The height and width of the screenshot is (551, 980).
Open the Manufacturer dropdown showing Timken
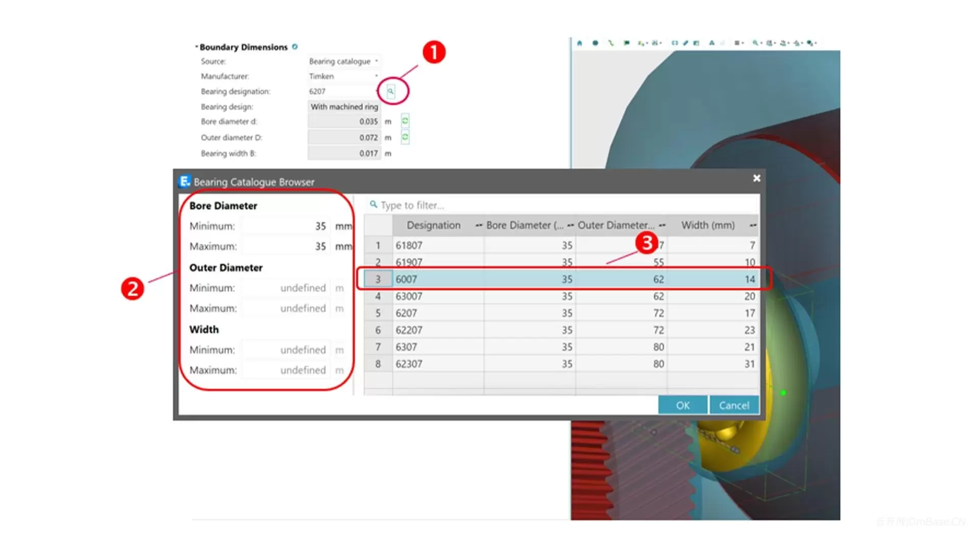[345, 76]
